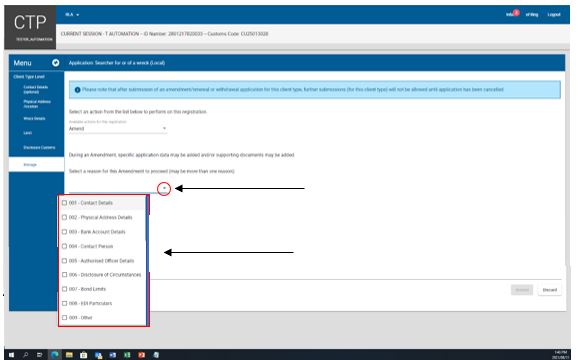Check the 003 - Bank Account Details option
This screenshot has width=578, height=360.
point(65,232)
